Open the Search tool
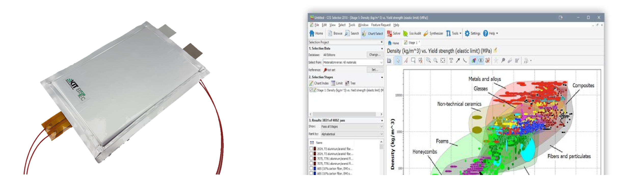 click(x=352, y=33)
